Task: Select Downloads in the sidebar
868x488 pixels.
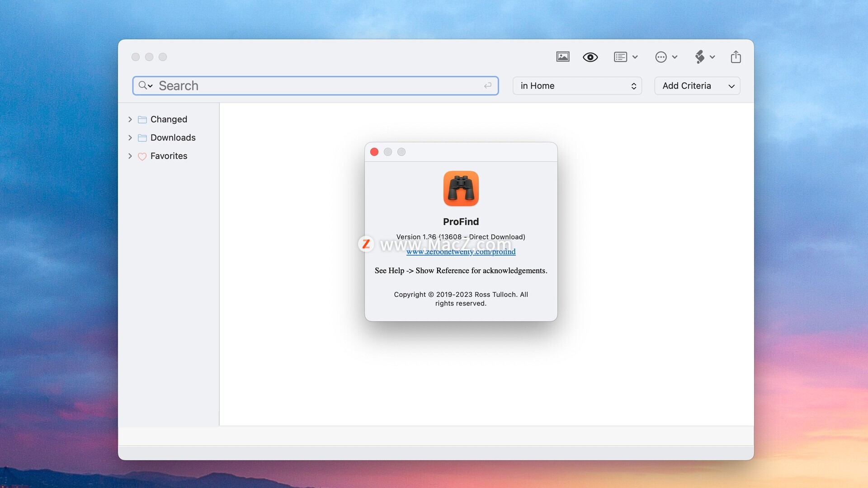Action: click(x=173, y=138)
